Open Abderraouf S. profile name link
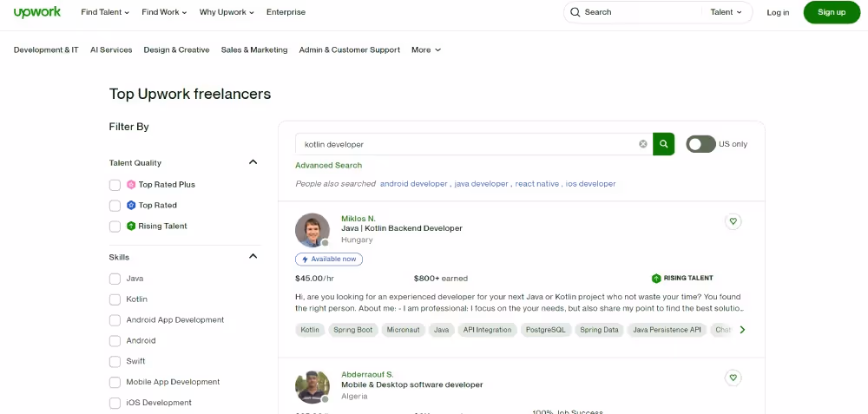This screenshot has width=868, height=414. coord(367,375)
